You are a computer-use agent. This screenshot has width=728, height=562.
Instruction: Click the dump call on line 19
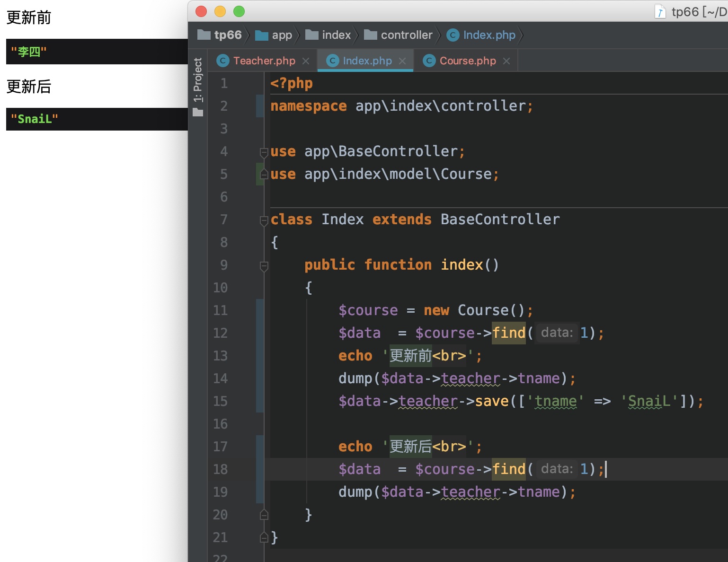[x=355, y=492]
